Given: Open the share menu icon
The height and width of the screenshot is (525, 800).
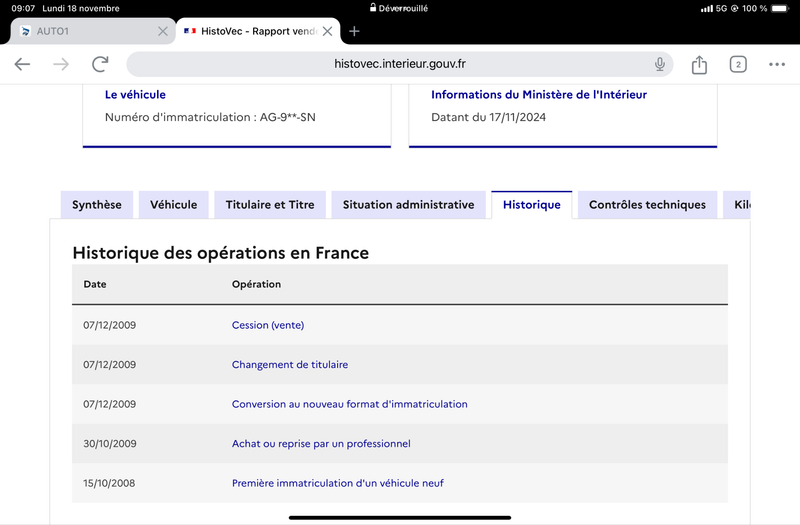Looking at the screenshot, I should pos(699,64).
